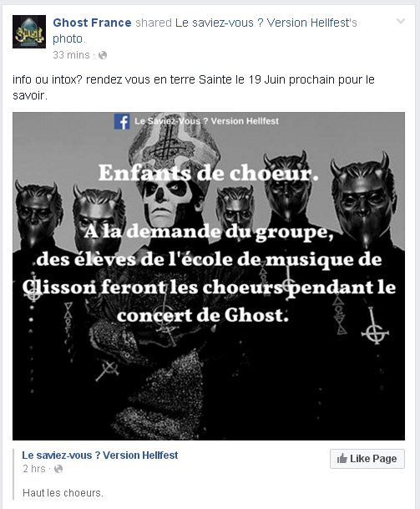The image size is (420, 509).
Task: Click the 'Enfants de choeur.' headline in image
Action: 209,173
